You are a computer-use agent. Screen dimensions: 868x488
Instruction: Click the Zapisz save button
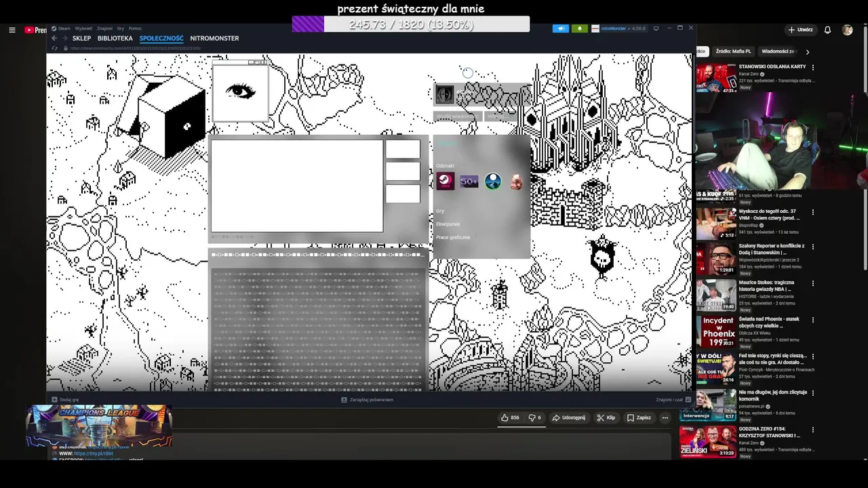click(x=639, y=418)
